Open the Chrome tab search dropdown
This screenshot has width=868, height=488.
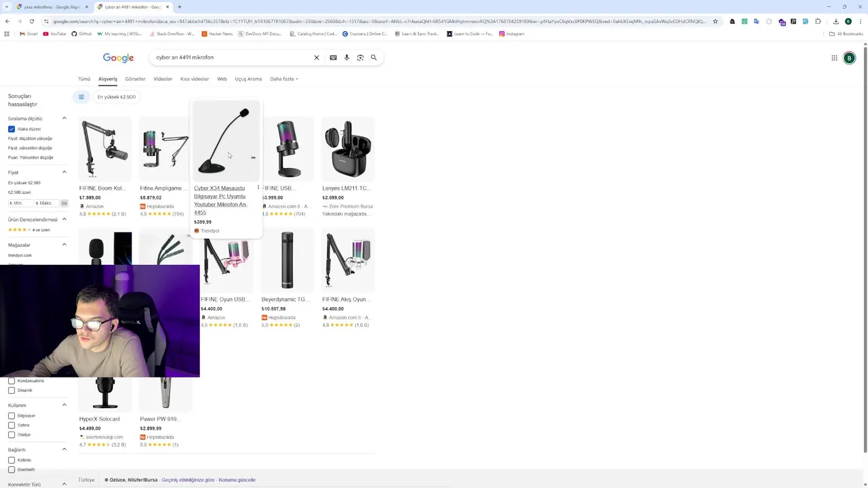(7, 7)
